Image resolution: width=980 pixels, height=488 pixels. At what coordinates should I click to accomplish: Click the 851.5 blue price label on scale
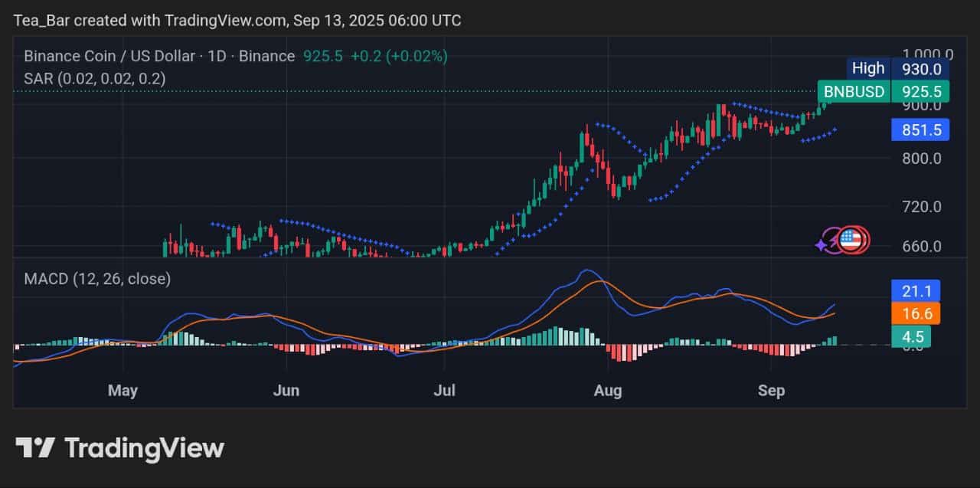point(920,130)
